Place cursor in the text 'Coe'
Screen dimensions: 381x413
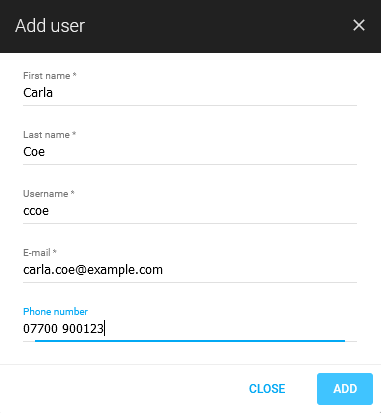pyautogui.click(x=34, y=152)
